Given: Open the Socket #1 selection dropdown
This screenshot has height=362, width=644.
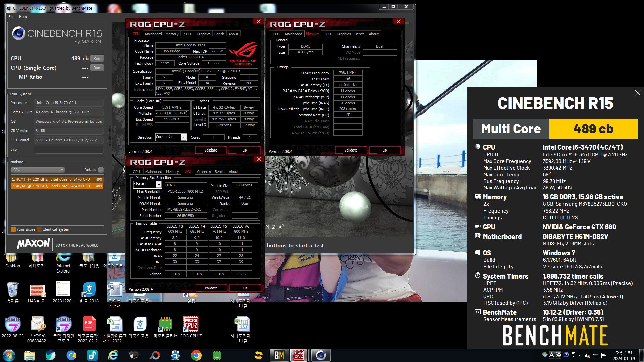Looking at the screenshot, I should pyautogui.click(x=183, y=137).
